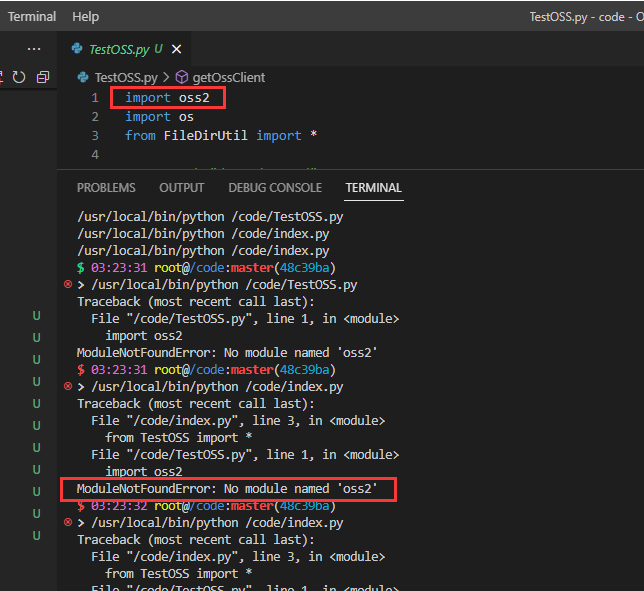Select the TERMINAL panel tab
The height and width of the screenshot is (591, 644).
click(373, 188)
